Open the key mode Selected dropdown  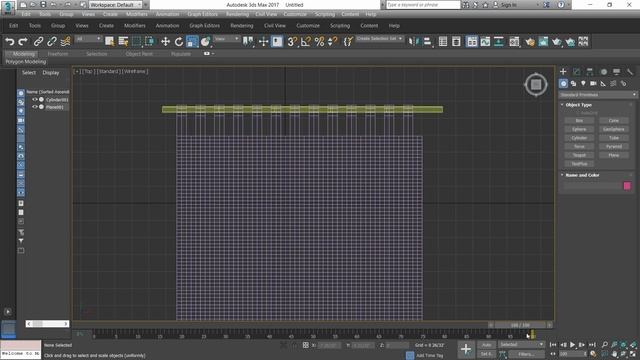[x=521, y=345]
